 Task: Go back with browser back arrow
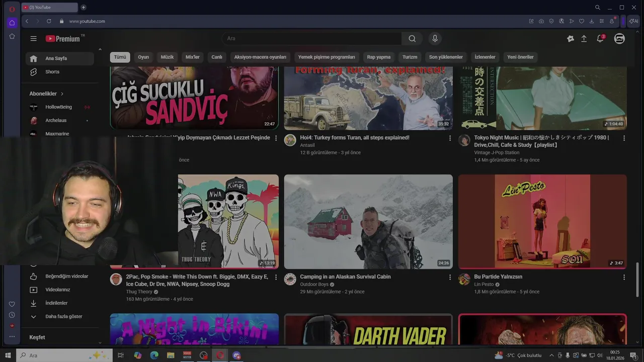27,21
